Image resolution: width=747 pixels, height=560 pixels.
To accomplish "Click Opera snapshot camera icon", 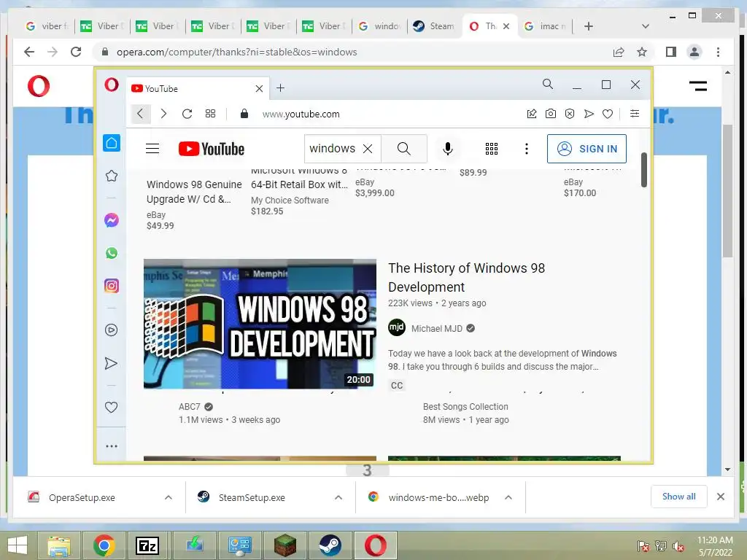I will 551,114.
